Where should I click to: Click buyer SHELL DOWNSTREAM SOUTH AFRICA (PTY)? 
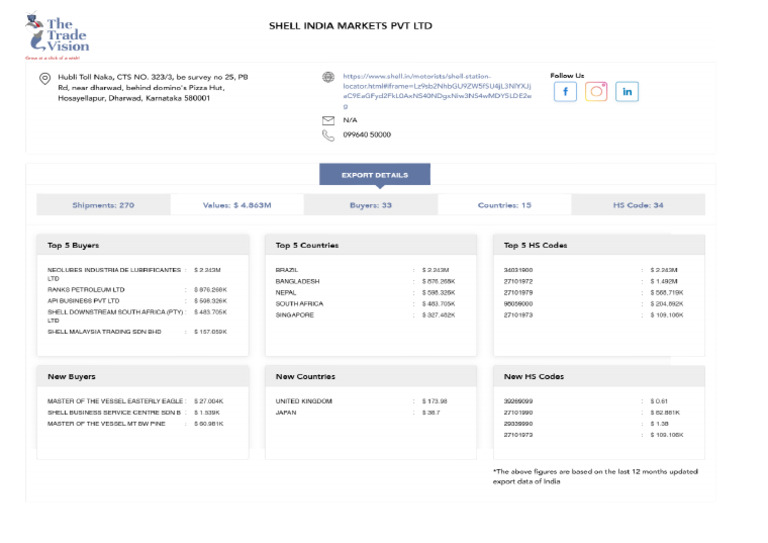[x=115, y=316]
